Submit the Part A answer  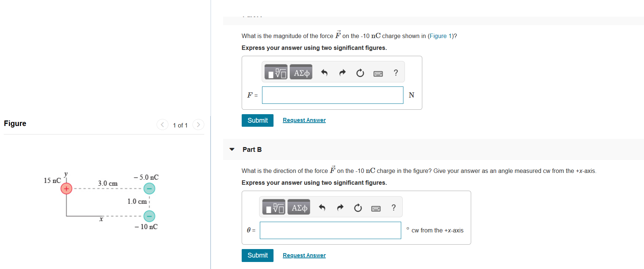click(x=258, y=120)
